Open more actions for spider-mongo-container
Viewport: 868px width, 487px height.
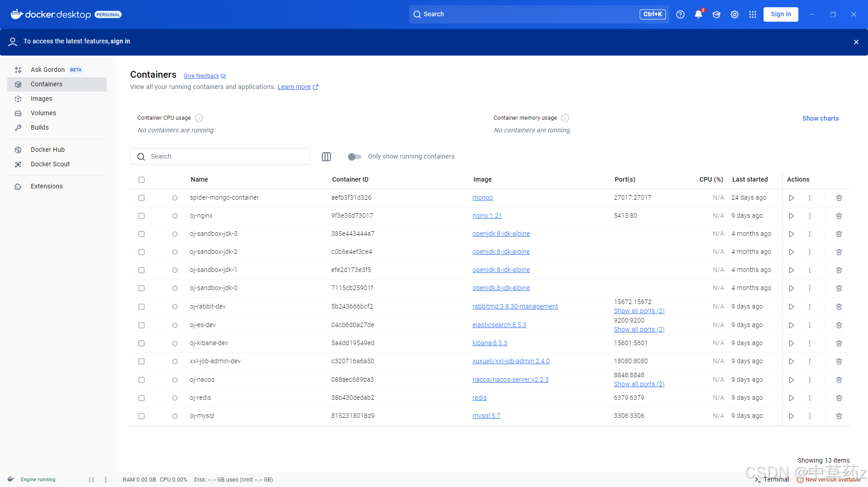(x=810, y=198)
